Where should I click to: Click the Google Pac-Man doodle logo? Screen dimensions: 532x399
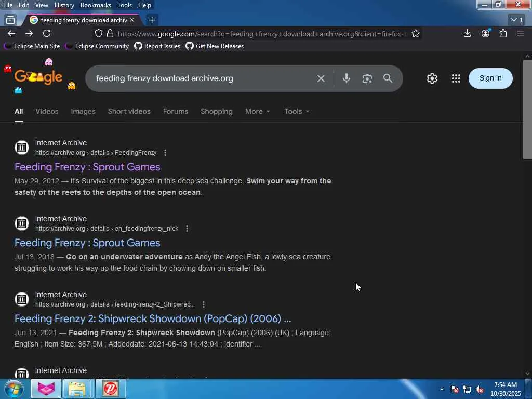click(x=38, y=77)
